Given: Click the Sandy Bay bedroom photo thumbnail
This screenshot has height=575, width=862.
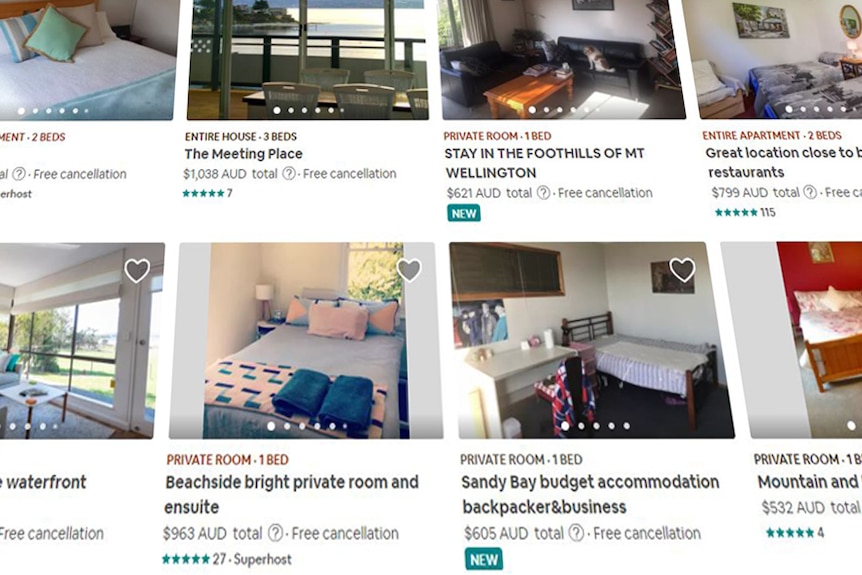Looking at the screenshot, I should tap(592, 340).
